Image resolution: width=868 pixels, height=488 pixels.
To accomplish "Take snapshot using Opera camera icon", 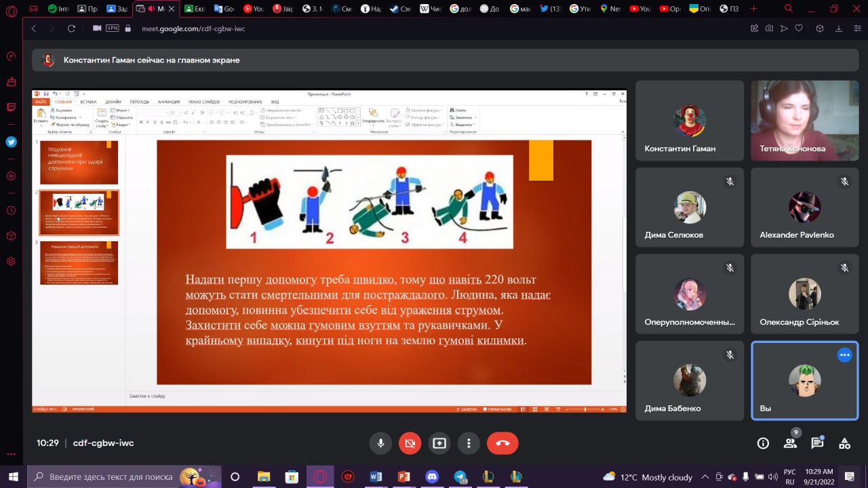I will (x=769, y=28).
